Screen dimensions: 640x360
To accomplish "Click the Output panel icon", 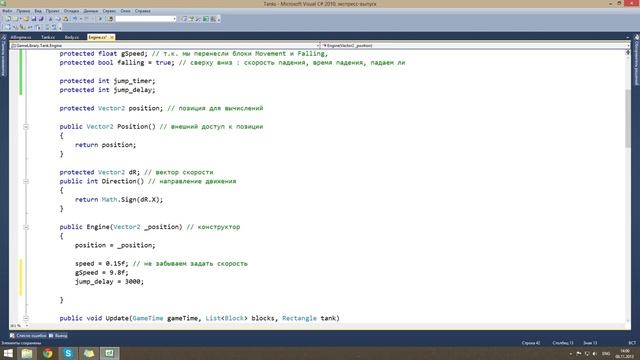I will tap(51, 336).
